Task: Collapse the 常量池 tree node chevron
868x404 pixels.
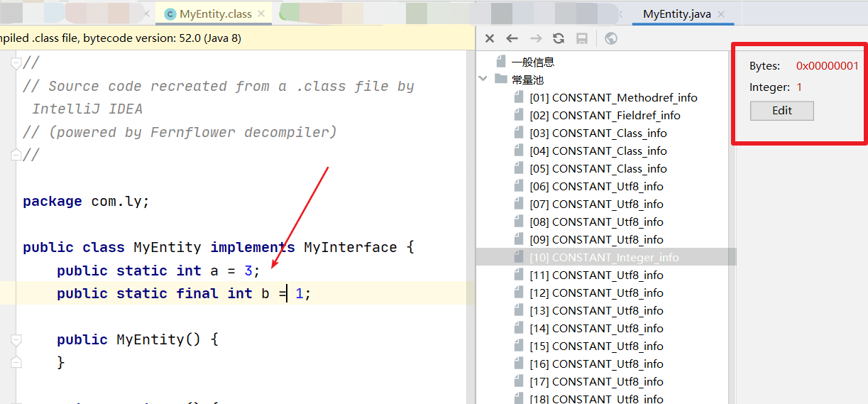Action: pos(483,80)
